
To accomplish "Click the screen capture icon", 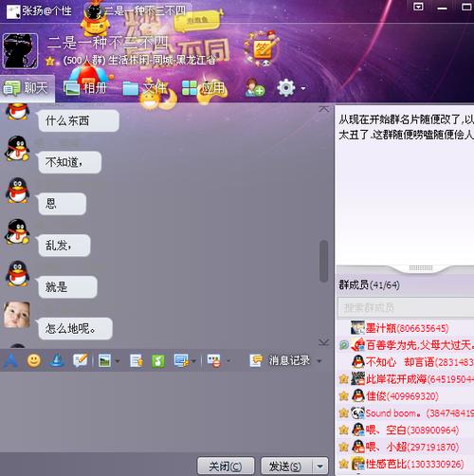I will [181, 360].
